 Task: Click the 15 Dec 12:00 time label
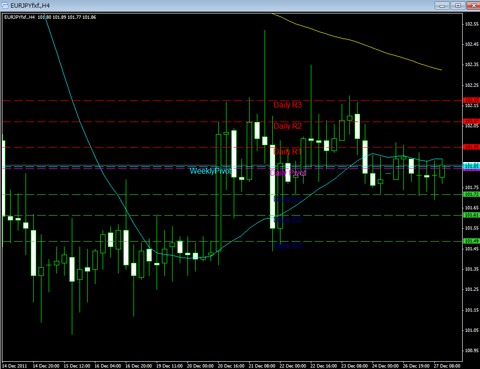coord(77,366)
